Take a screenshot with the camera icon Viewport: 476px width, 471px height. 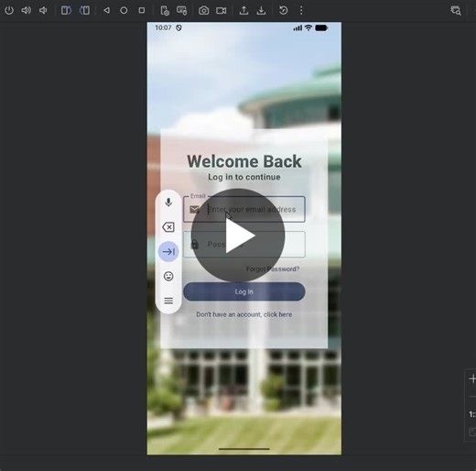(x=204, y=11)
